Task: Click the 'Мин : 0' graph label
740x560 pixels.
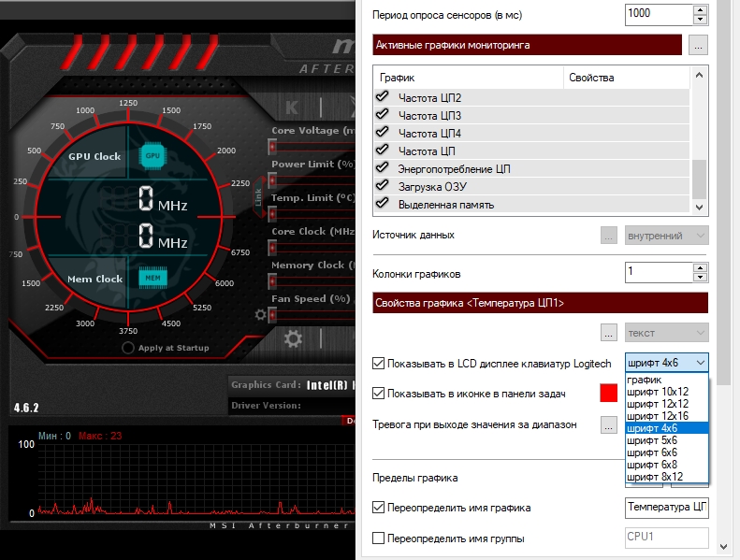Action: click(54, 436)
